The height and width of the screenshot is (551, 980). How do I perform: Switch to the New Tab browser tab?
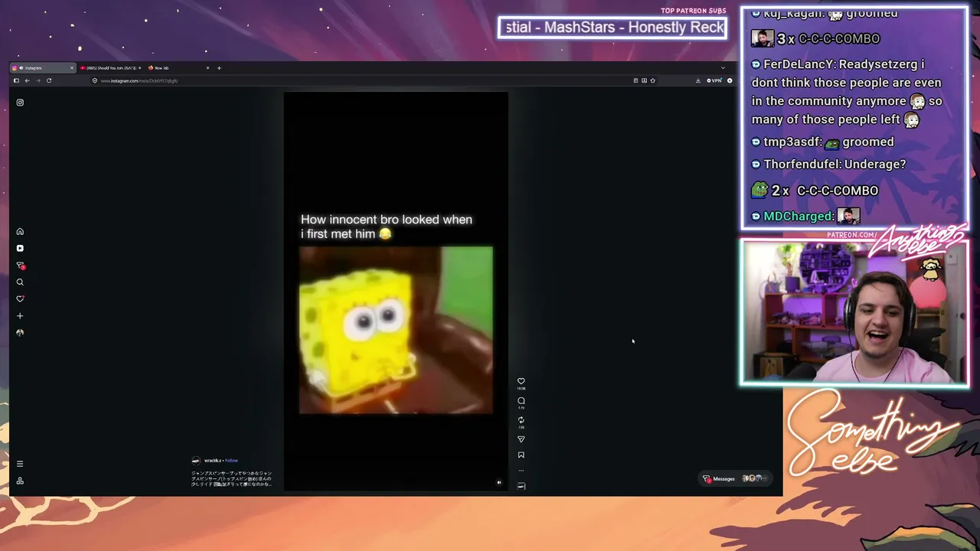pyautogui.click(x=178, y=68)
